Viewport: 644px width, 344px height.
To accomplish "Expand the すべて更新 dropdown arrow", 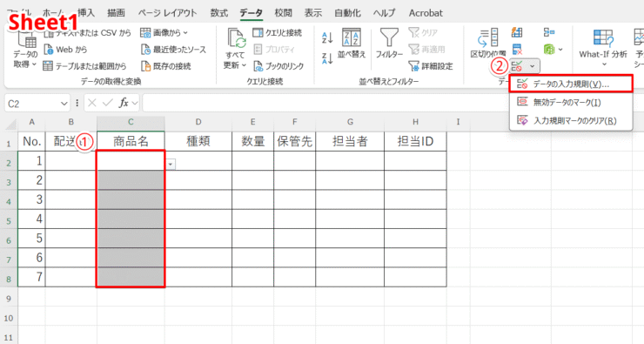I will [x=244, y=65].
